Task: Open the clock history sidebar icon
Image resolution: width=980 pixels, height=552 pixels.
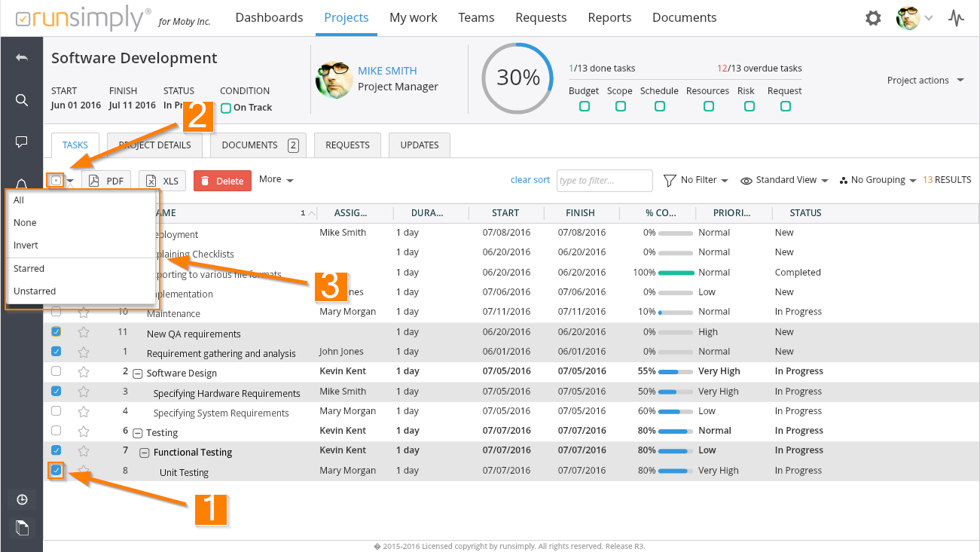Action: click(22, 499)
